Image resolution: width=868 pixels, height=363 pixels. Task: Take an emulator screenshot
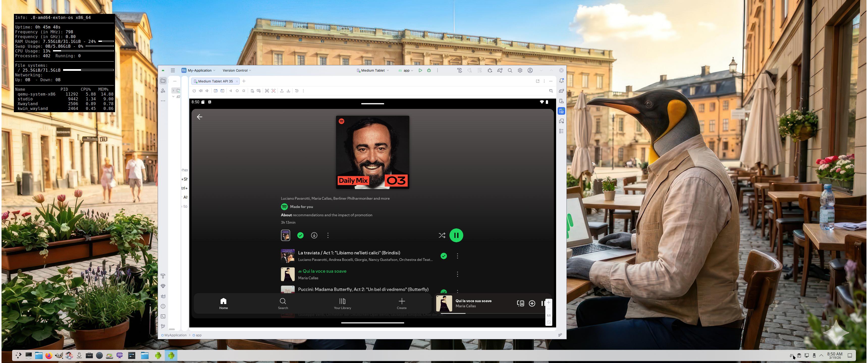pos(267,90)
